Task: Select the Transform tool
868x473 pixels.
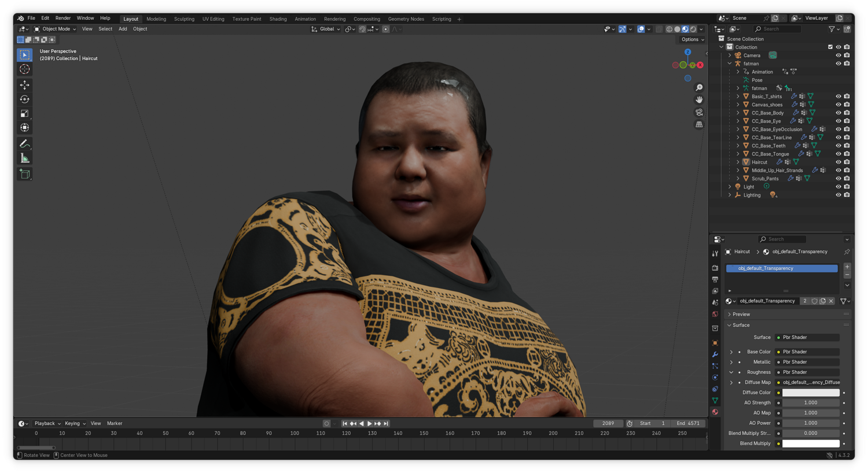Action: (24, 128)
